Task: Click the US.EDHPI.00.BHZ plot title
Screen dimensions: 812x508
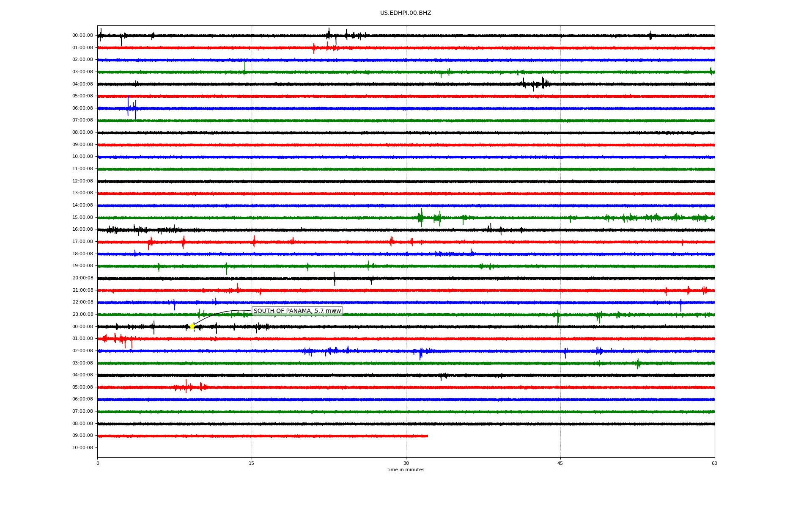Action: pyautogui.click(x=406, y=13)
